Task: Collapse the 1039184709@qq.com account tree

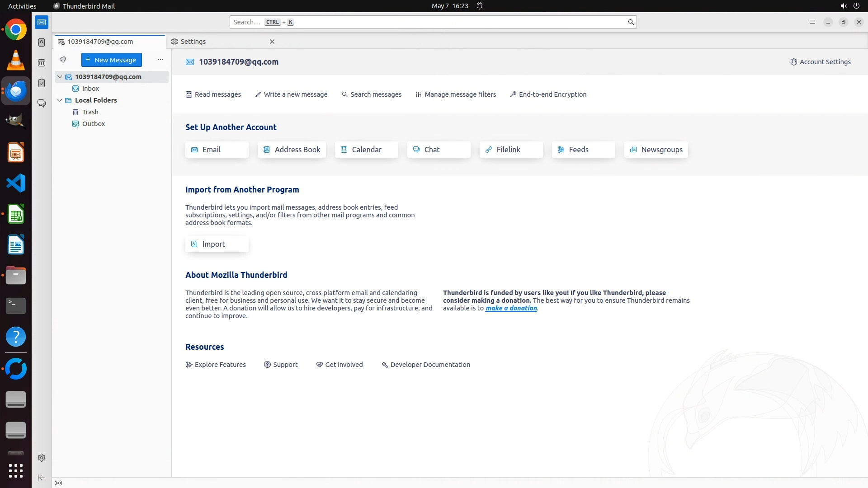Action: (x=60, y=77)
